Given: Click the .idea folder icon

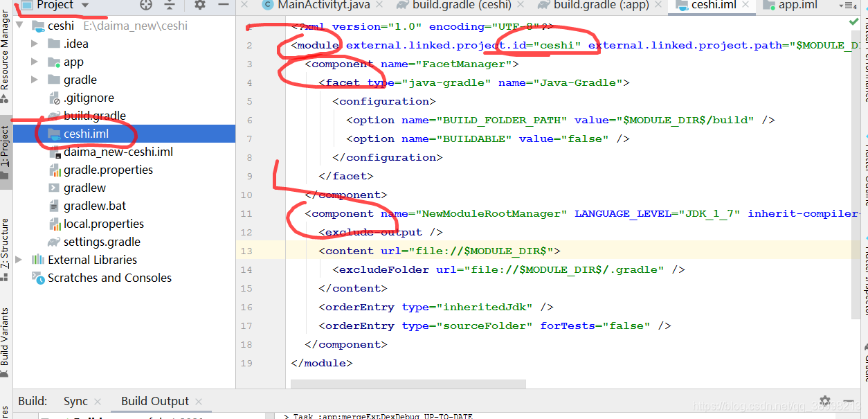Looking at the screenshot, I should point(54,44).
